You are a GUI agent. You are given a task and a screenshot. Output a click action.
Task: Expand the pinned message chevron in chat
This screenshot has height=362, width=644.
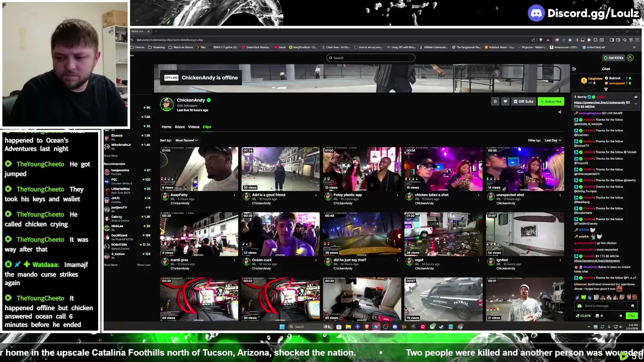pos(635,103)
